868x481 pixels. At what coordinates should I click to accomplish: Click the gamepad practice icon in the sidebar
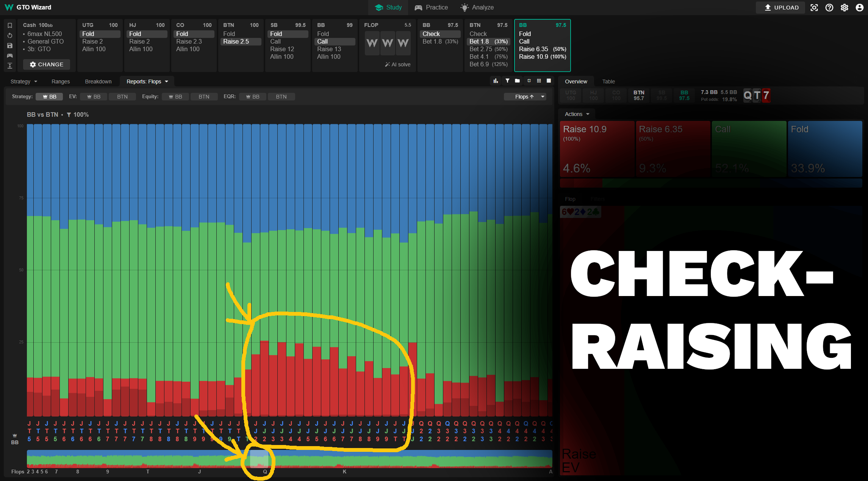pos(10,56)
